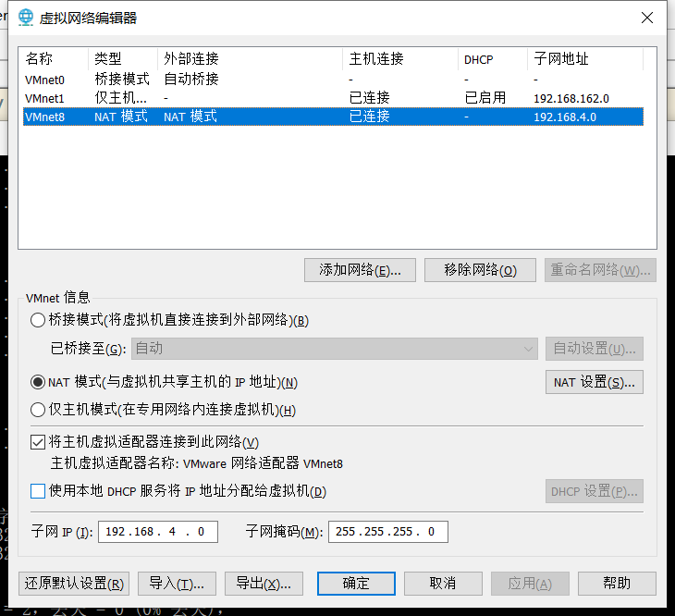Image resolution: width=675 pixels, height=616 pixels.
Task: Open NAT 设置 dialog
Action: 594,382
